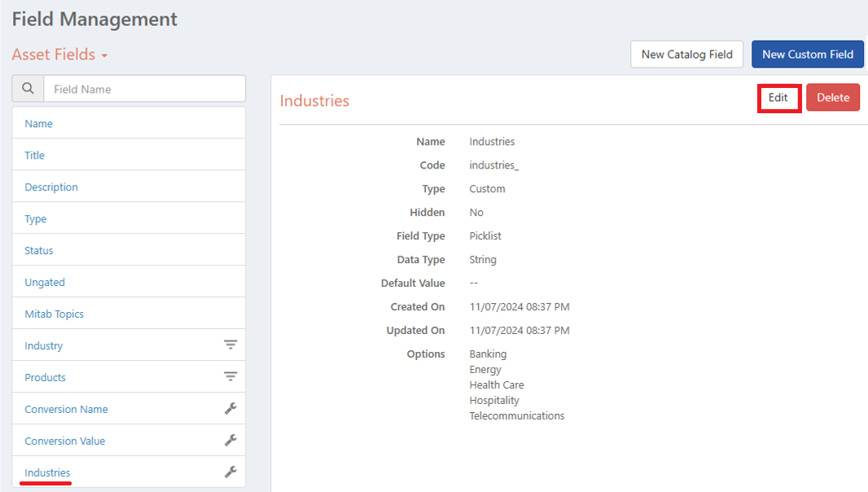Select the Conversion Value field
The width and height of the screenshot is (868, 492).
(129, 441)
